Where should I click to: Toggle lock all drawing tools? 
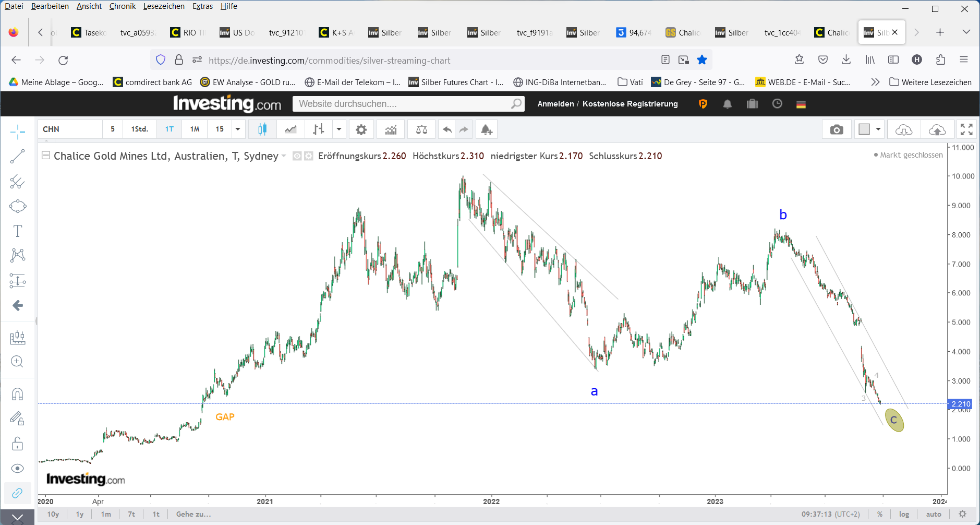(17, 444)
